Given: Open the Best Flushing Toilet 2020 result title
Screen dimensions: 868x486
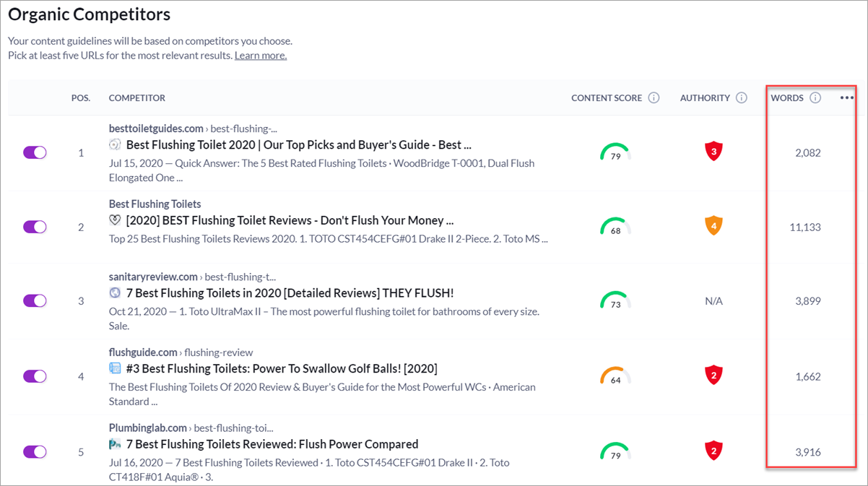Looking at the screenshot, I should coord(298,144).
